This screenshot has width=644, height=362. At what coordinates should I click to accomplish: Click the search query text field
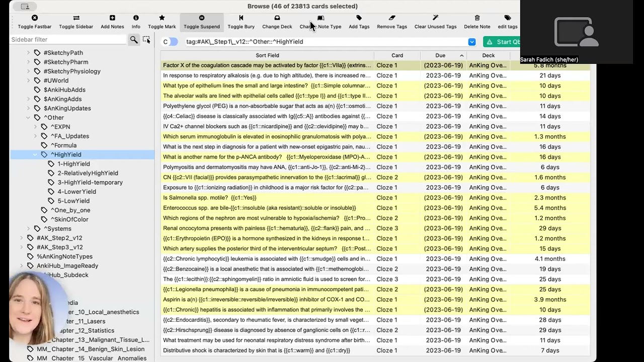click(x=326, y=42)
